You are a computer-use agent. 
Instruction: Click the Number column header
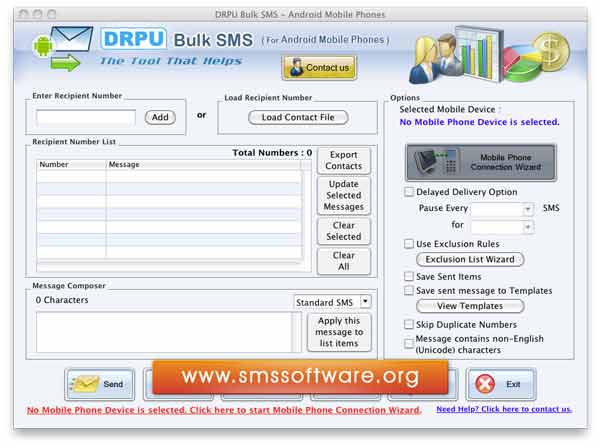pyautogui.click(x=71, y=165)
